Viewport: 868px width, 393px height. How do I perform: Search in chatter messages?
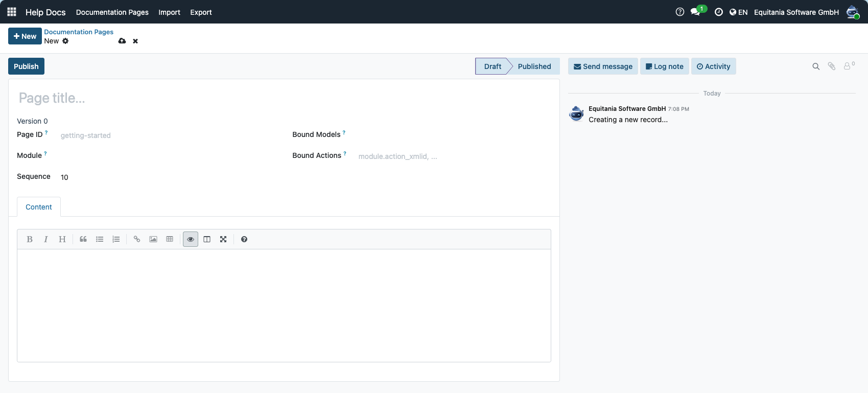click(x=816, y=66)
